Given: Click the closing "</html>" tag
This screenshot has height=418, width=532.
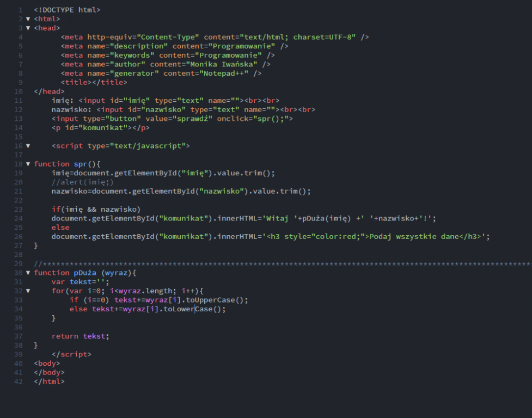Looking at the screenshot, I should (49, 382).
